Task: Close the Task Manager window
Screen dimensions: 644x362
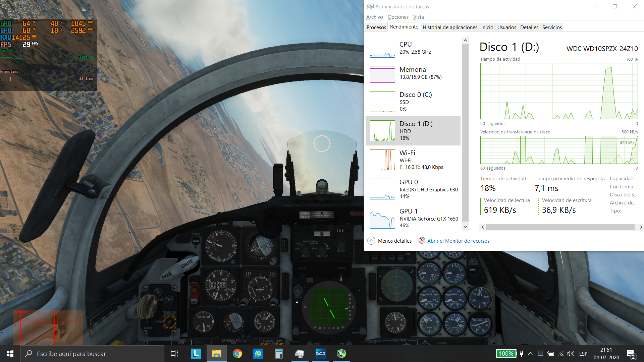Action: [634, 6]
